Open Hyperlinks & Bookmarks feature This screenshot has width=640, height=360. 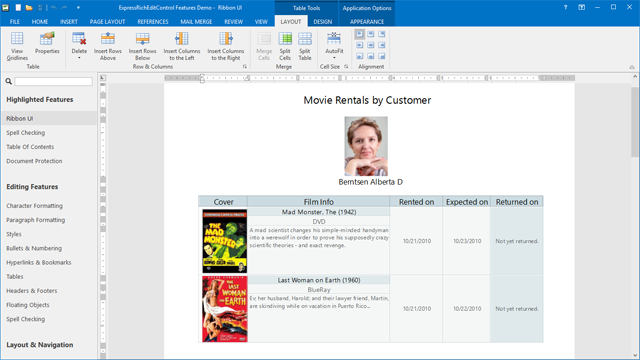coord(39,262)
